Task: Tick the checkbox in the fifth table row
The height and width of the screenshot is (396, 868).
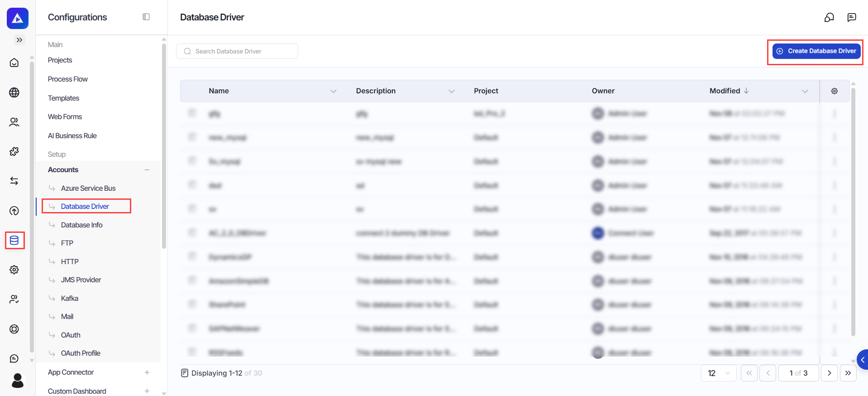Action: 192,208
